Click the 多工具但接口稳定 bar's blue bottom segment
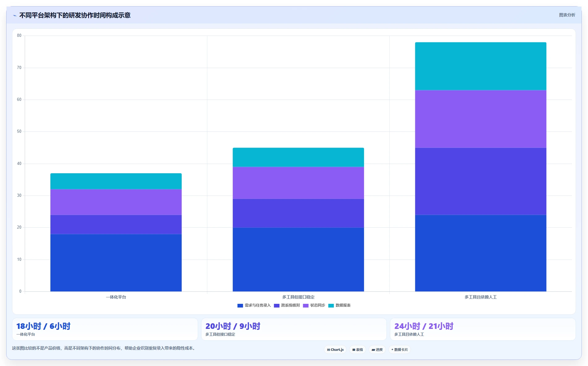The height and width of the screenshot is (366, 588). click(298, 260)
